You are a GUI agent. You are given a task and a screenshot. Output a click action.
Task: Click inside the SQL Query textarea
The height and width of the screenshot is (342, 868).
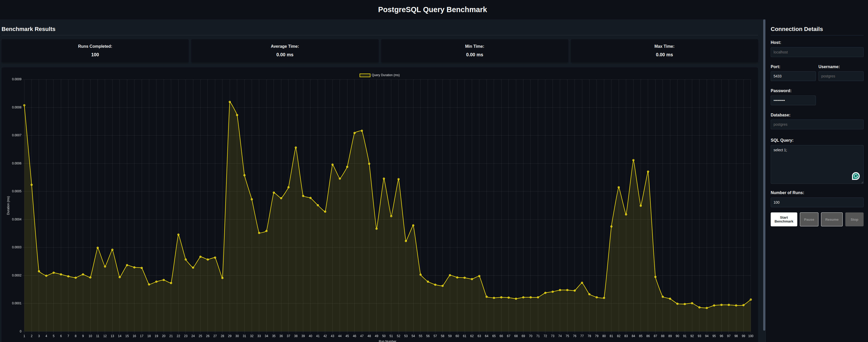(x=817, y=164)
